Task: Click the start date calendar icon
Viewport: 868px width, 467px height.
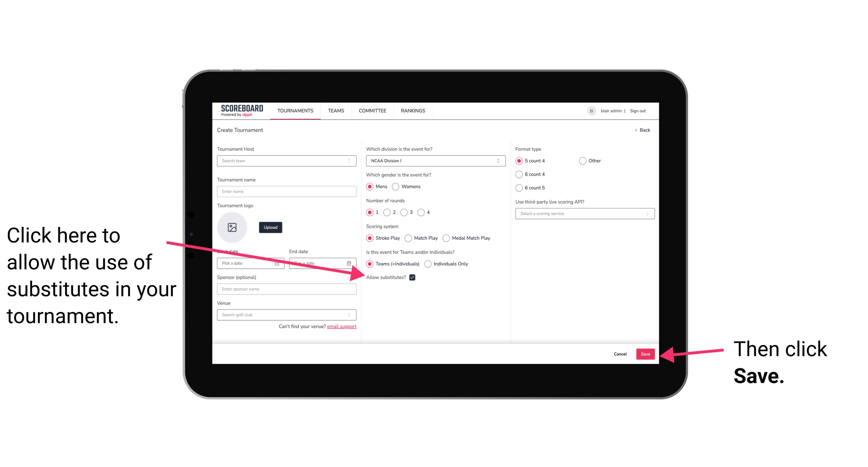Action: point(279,263)
